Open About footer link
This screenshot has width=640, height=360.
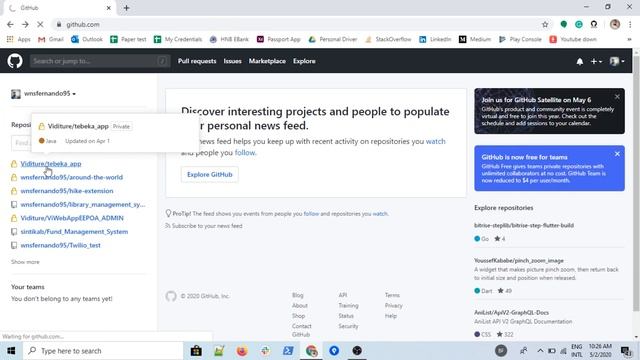[300, 305]
